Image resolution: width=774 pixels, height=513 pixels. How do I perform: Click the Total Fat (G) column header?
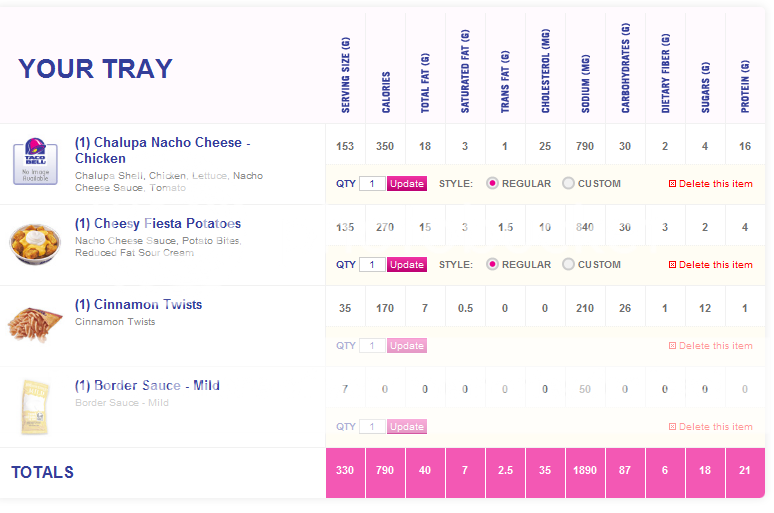pyautogui.click(x=425, y=83)
